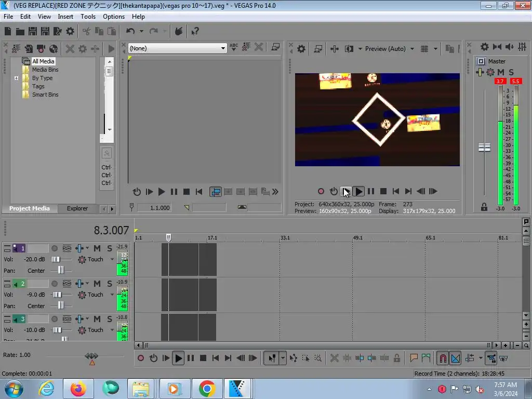Open the File menu
The width and height of the screenshot is (532, 399).
pyautogui.click(x=8, y=17)
